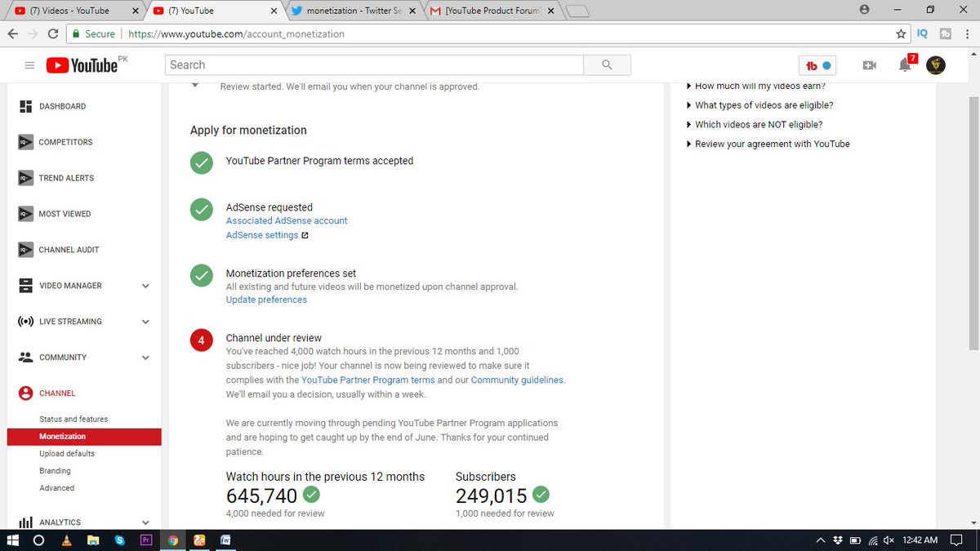Open Cortana search circle on the taskbar
The image size is (980, 551).
click(x=38, y=540)
